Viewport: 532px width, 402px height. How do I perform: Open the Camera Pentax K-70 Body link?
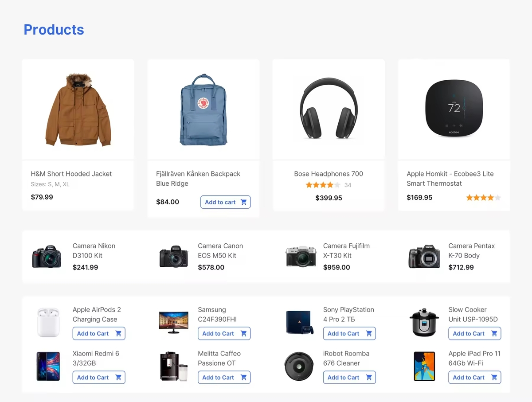471,250
